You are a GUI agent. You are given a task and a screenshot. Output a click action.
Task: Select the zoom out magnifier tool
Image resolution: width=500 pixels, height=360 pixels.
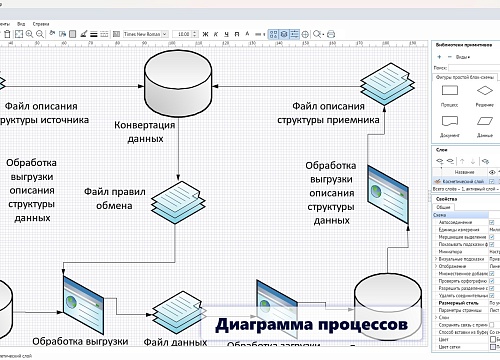point(40,34)
